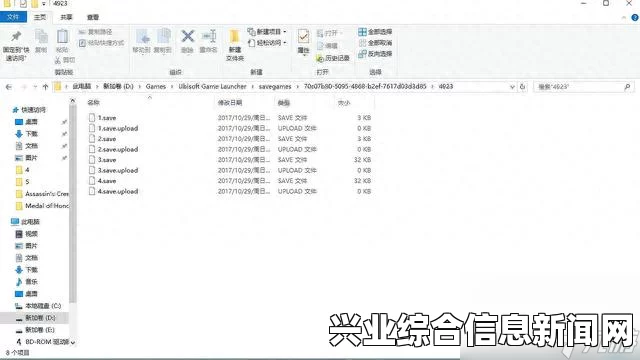Expand the chevron after savegames in the path

coord(298,87)
